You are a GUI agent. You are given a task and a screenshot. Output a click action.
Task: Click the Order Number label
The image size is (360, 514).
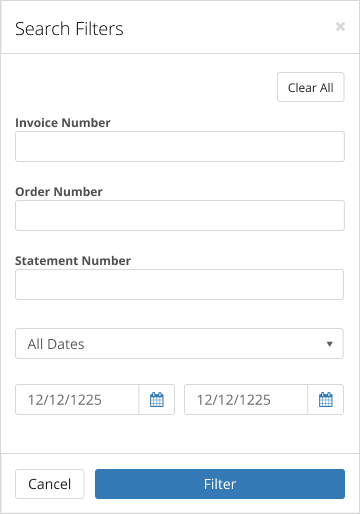[59, 192]
